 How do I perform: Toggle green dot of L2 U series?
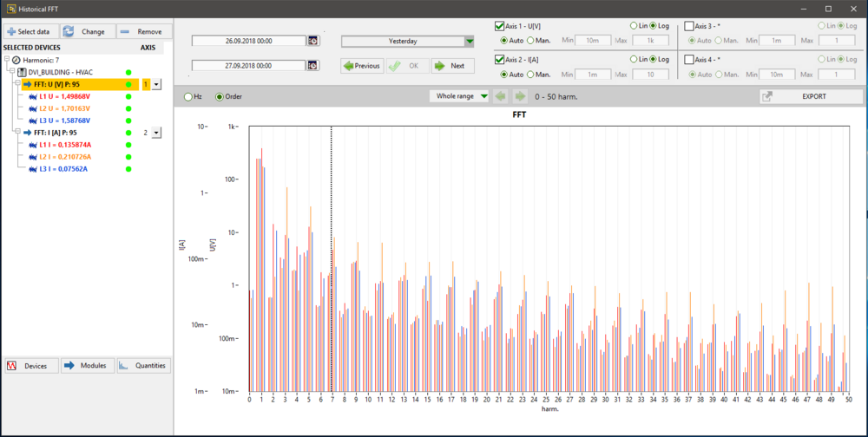click(x=128, y=109)
